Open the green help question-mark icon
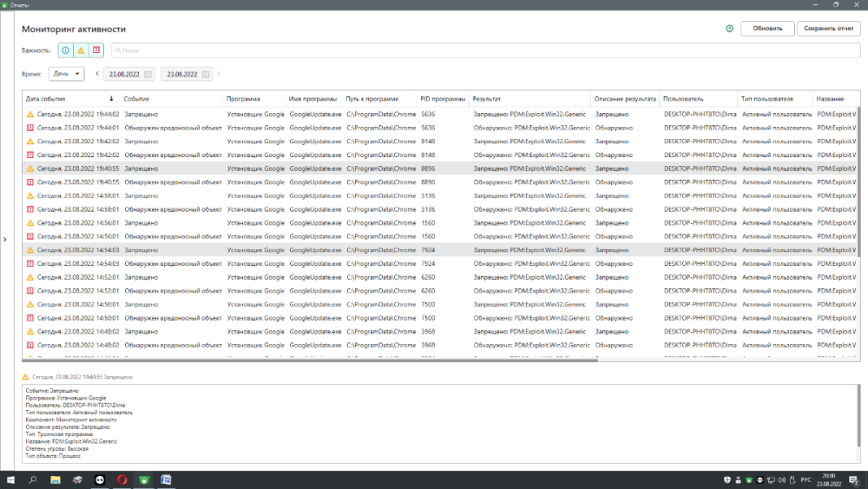The height and width of the screenshot is (489, 868). 729,29
